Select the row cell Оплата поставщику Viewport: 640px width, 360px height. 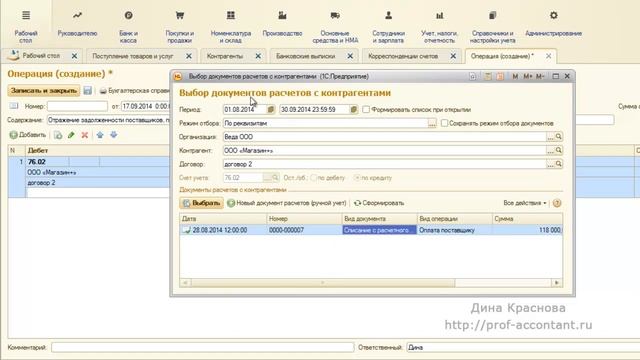point(454,230)
